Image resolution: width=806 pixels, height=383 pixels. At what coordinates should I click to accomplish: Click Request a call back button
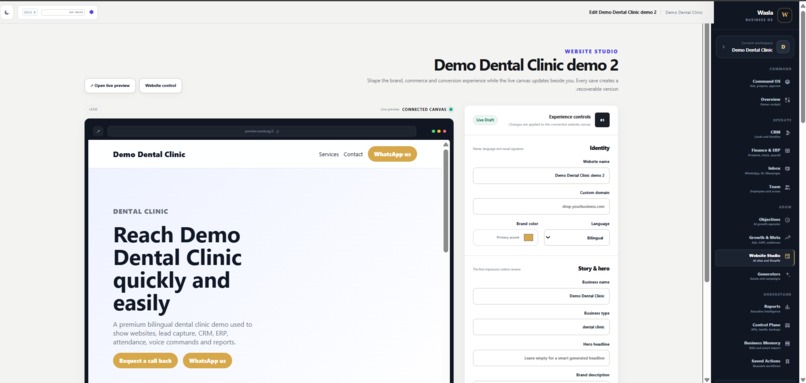pyautogui.click(x=145, y=361)
